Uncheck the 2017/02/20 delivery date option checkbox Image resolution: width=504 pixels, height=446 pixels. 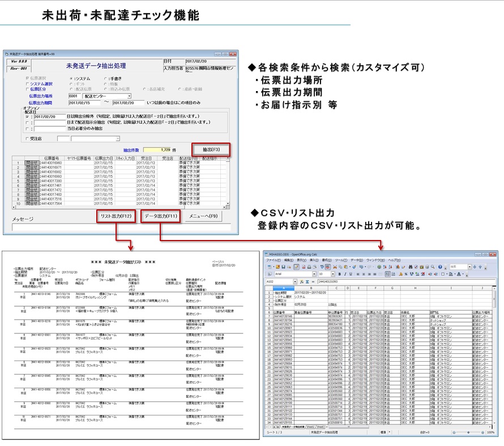click(27, 117)
